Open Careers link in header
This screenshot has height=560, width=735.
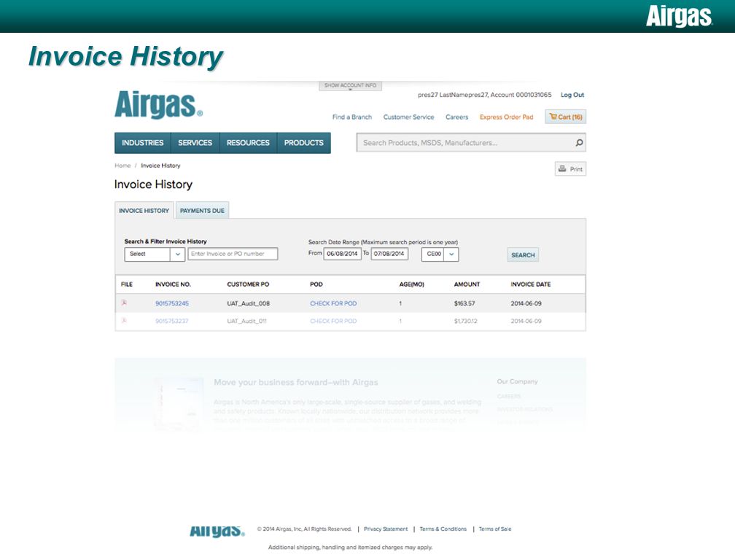tap(456, 117)
